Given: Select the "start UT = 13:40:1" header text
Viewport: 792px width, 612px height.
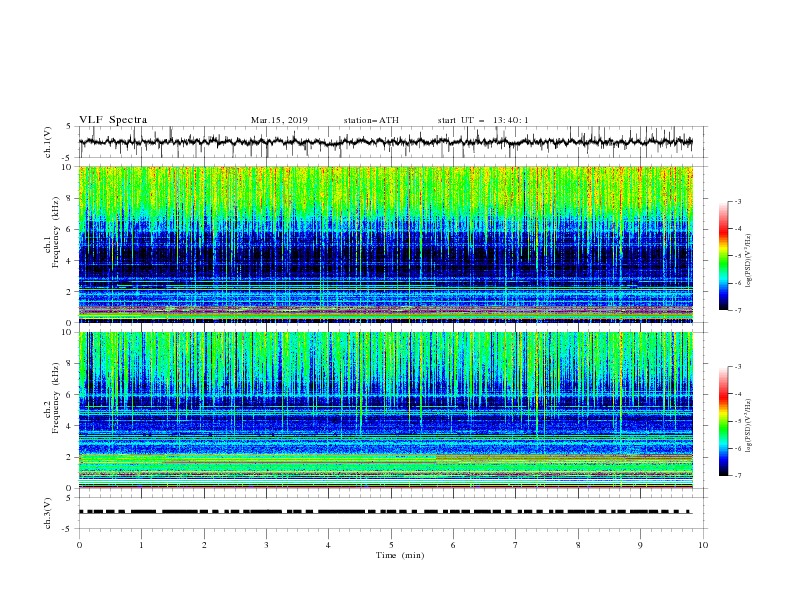Looking at the screenshot, I should click(483, 120).
